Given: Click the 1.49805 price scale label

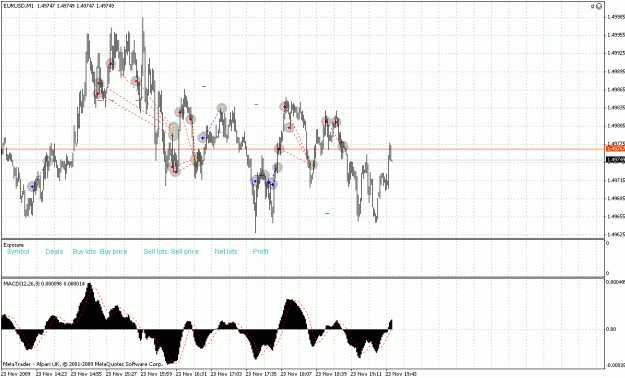Looking at the screenshot, I should click(x=616, y=126).
